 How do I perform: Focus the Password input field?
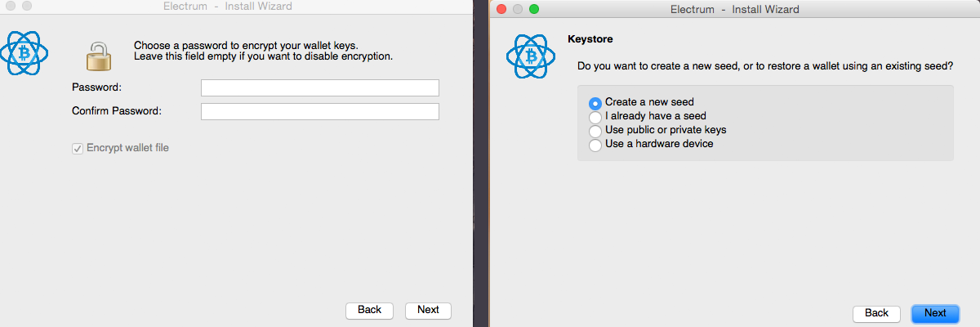click(x=320, y=87)
